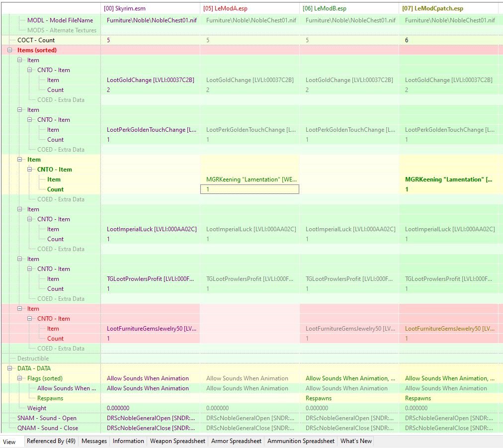Select MGRKeening "Lamentation" cell in LeModA.esp column

[x=250, y=179]
